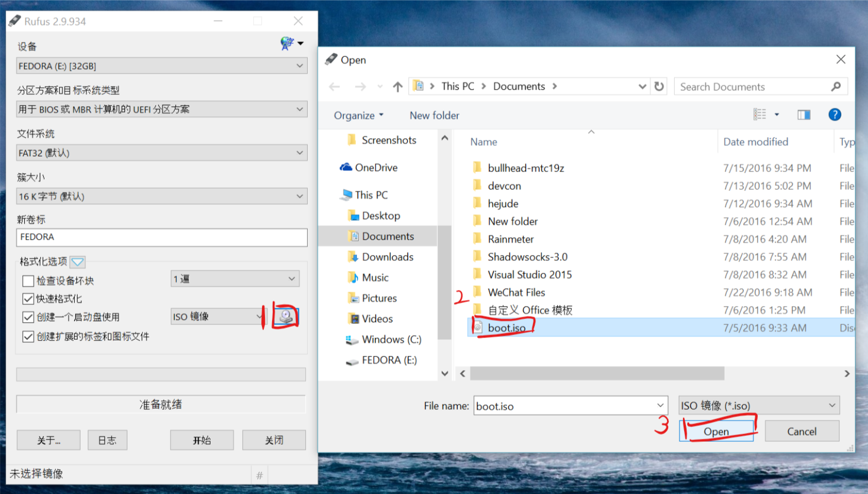Click the 日志 (Log) button in Rufus
Image resolution: width=868 pixels, height=494 pixels.
107,440
